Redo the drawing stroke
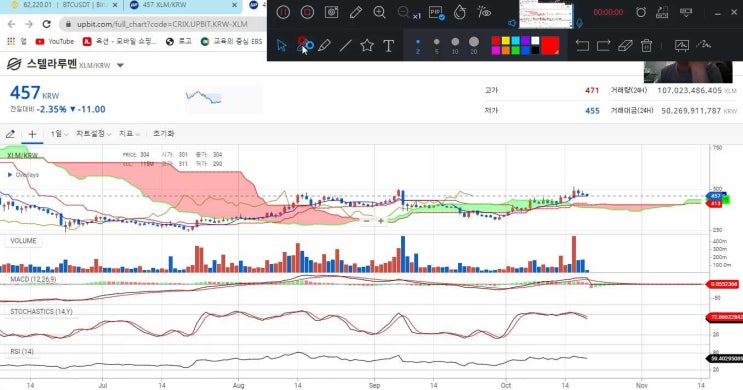This screenshot has width=743, height=390. (x=603, y=45)
